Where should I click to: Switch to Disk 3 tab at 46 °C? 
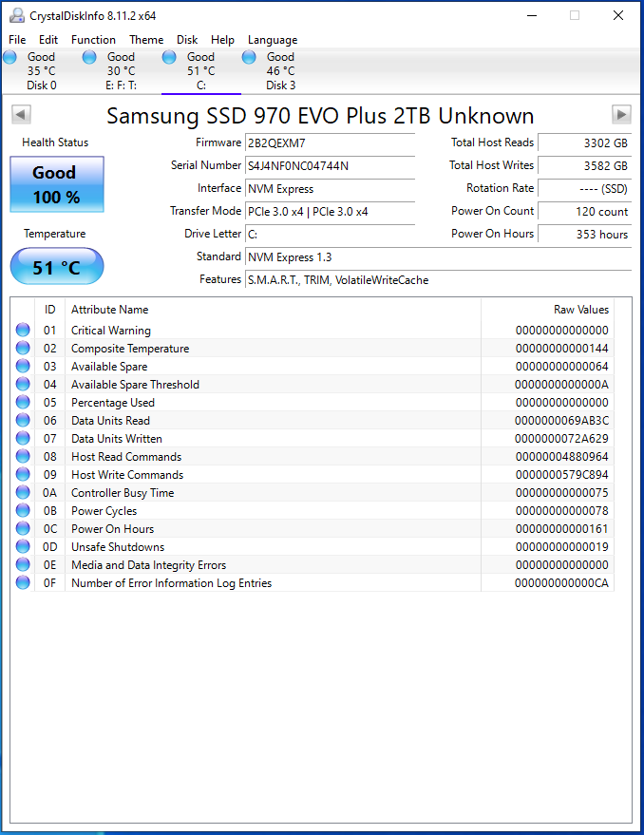(281, 71)
